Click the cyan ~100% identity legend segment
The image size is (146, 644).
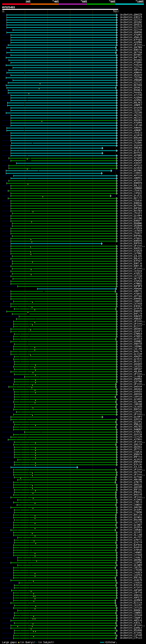click(130, 4)
